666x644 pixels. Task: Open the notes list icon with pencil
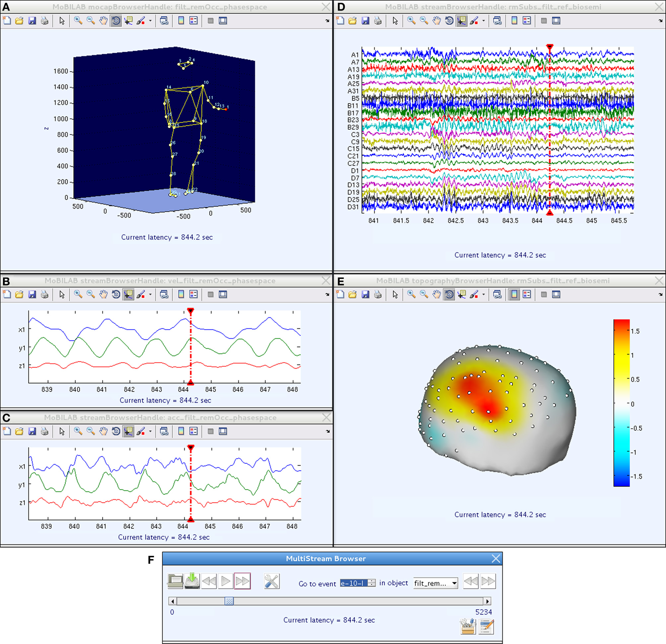(x=486, y=627)
